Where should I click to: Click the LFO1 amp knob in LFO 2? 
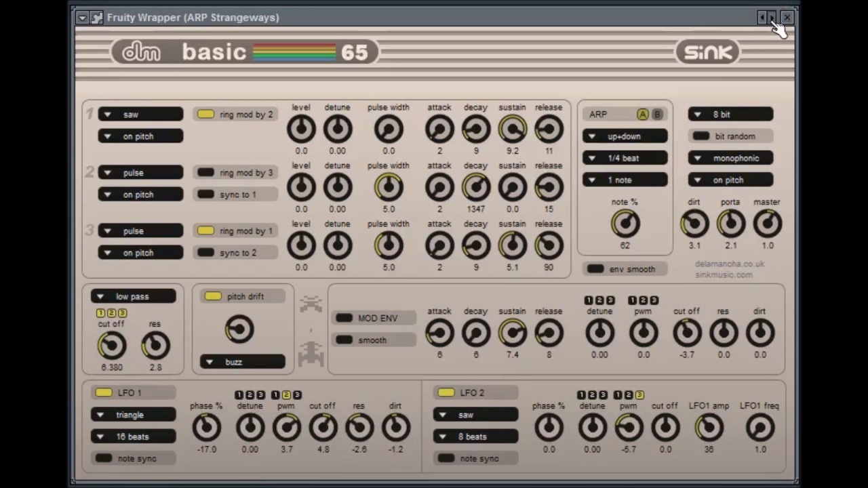tap(709, 428)
